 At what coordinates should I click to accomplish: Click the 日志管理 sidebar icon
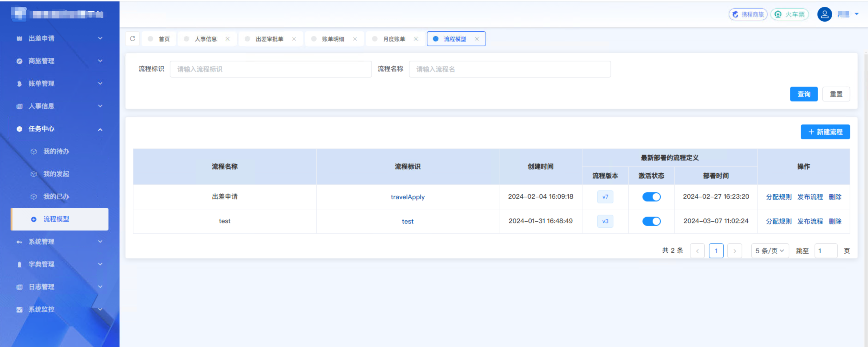(20, 287)
